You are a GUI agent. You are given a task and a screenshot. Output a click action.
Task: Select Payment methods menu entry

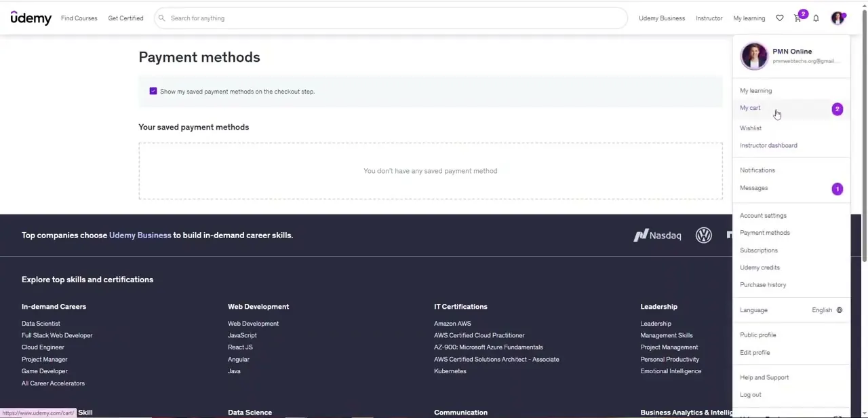point(765,233)
